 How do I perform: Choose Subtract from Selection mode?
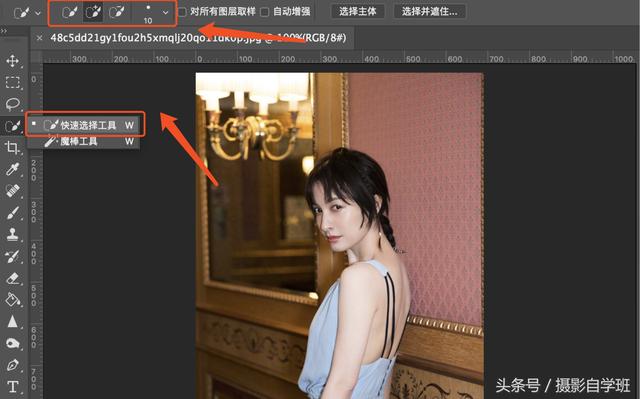(x=117, y=12)
